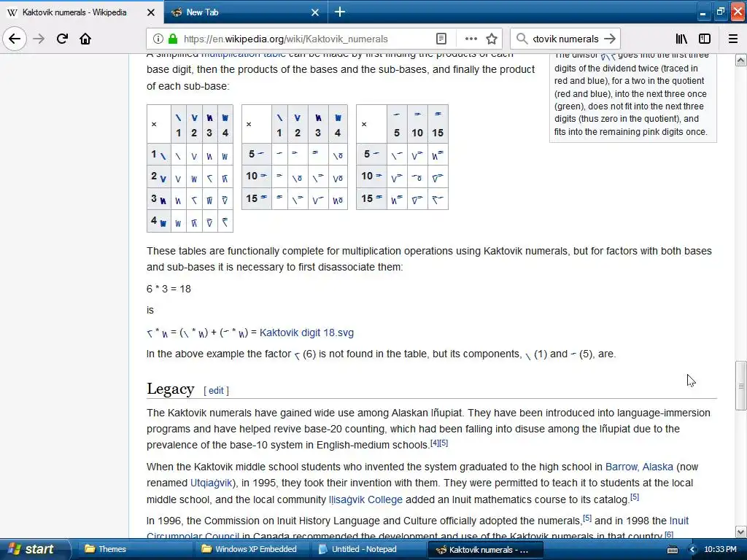Focus the search box with numerals text
The image size is (747, 560).
[x=565, y=39]
